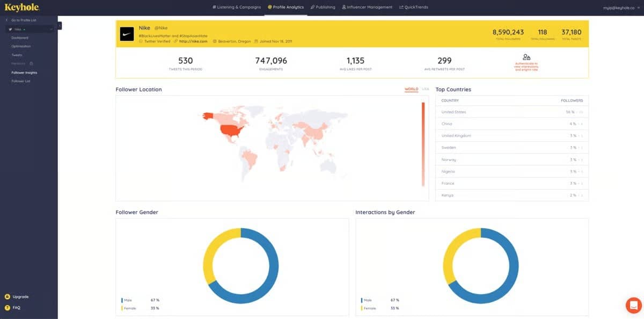Image resolution: width=644 pixels, height=319 pixels.
Task: Click the COUNTRY column header
Action: coord(450,100)
